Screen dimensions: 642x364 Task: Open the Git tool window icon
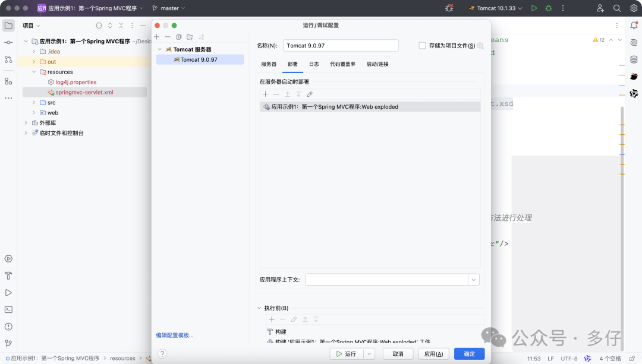pos(8,344)
